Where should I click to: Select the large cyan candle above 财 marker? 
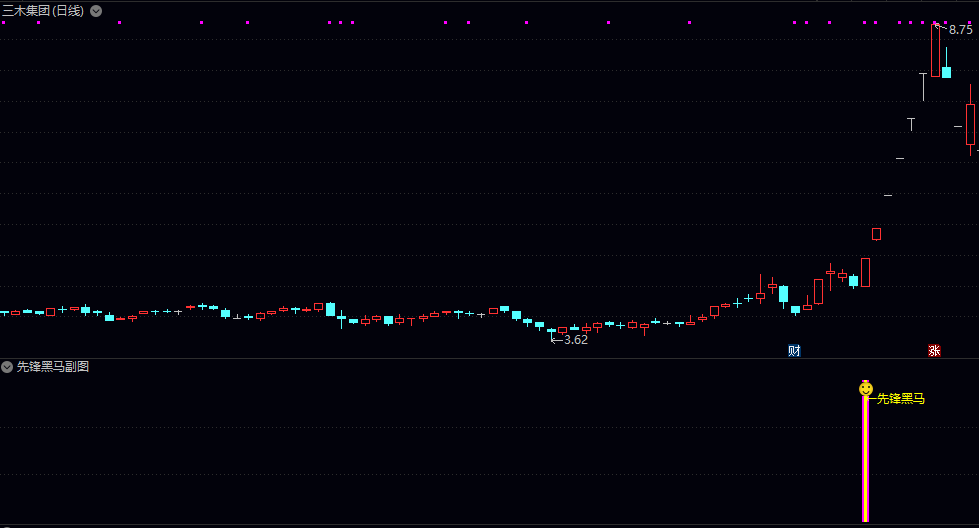tap(784, 294)
